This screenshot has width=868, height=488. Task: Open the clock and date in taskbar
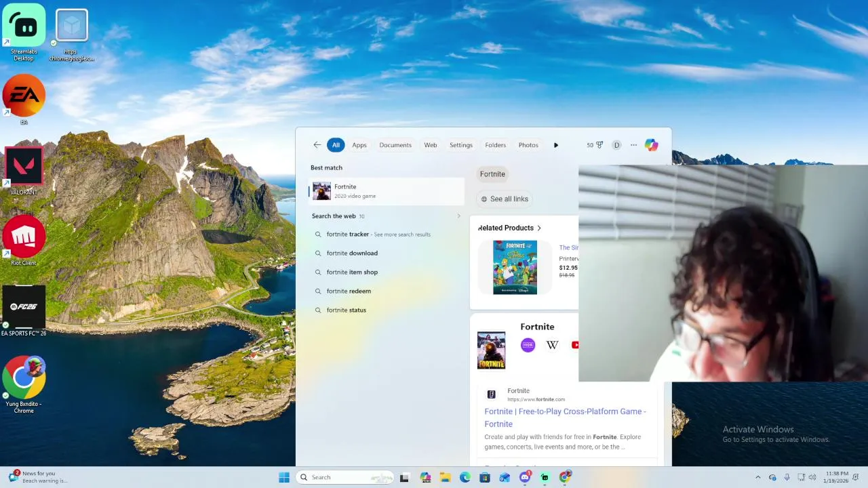[x=837, y=477]
